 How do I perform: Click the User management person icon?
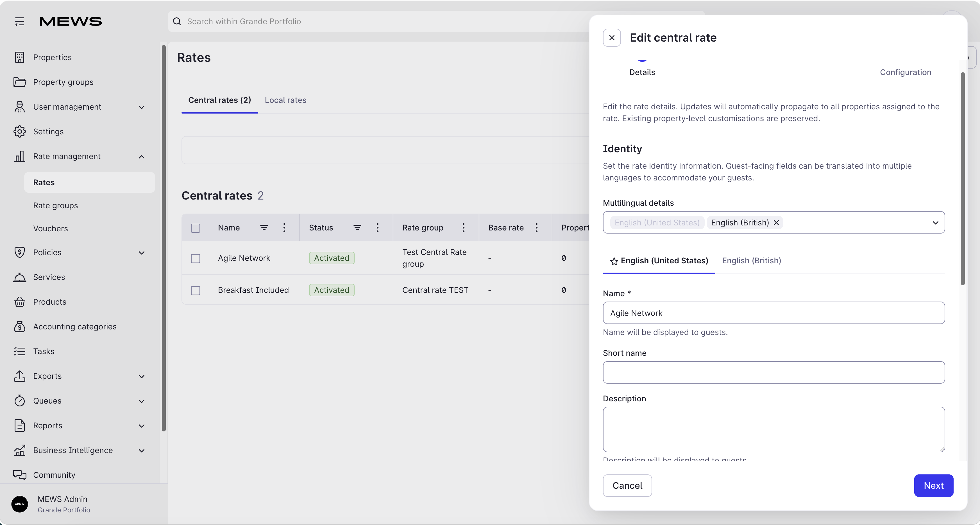19,107
